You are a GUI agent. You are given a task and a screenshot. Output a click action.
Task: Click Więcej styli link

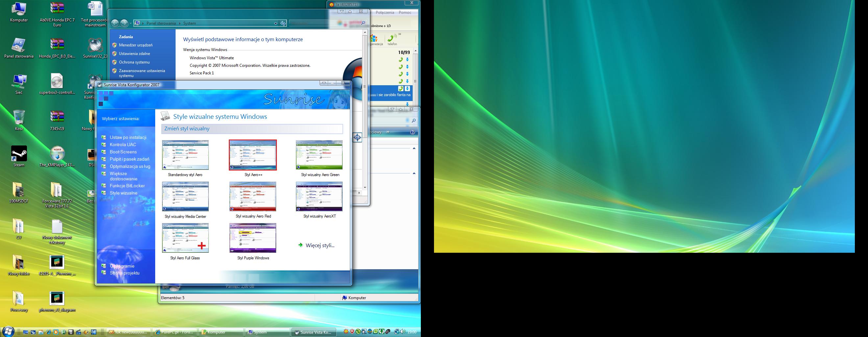pyautogui.click(x=320, y=245)
